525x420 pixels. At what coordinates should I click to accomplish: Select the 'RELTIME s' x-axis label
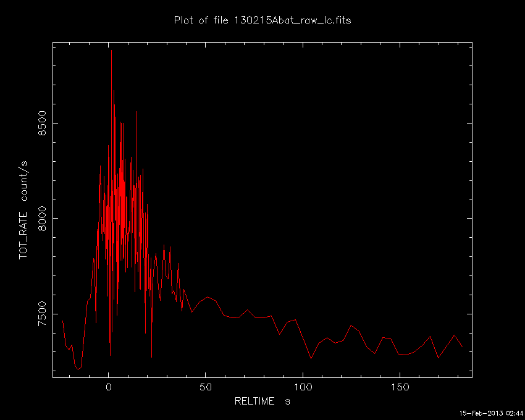[262, 401]
